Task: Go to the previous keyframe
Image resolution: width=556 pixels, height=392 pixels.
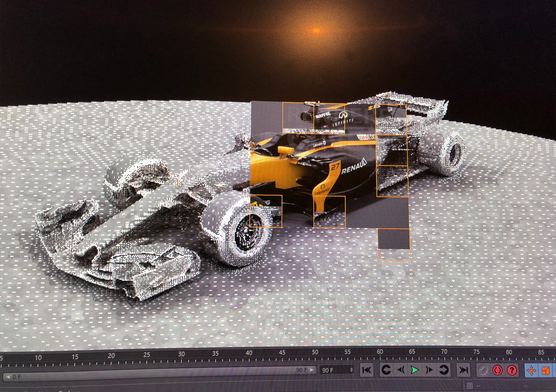Action: (386, 370)
